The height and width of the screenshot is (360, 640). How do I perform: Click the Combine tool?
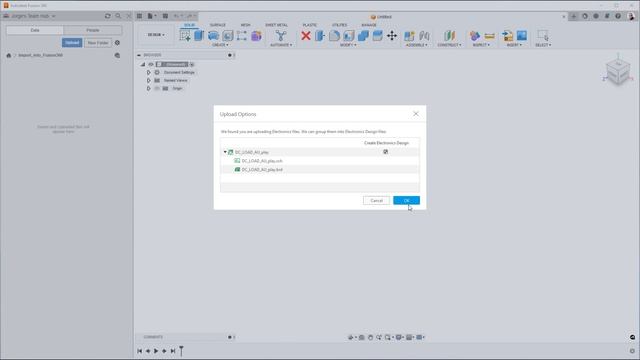[363, 36]
